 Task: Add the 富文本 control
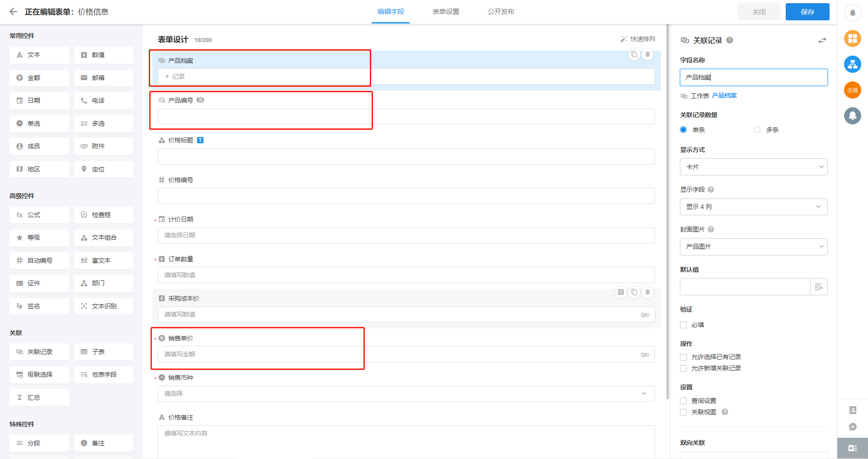click(x=104, y=260)
